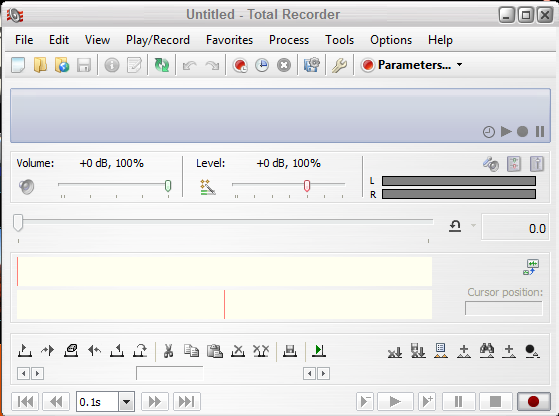
Task: Click the Redo arrow icon
Action: point(212,66)
